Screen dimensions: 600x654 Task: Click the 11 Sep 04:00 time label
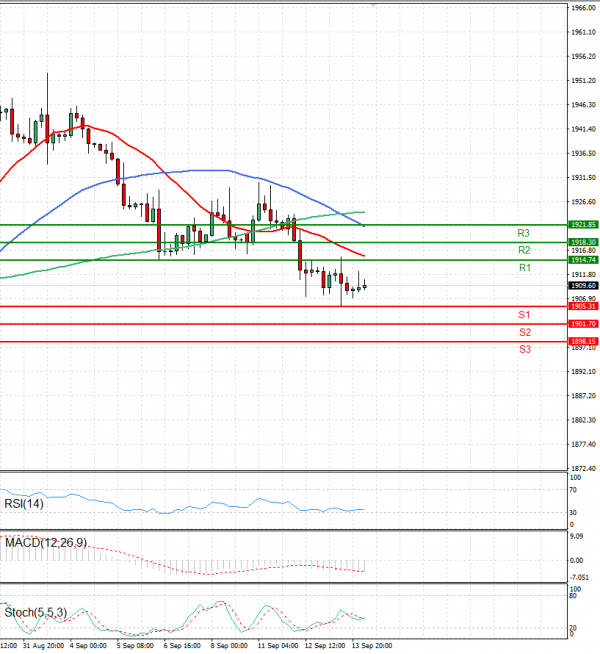click(277, 647)
